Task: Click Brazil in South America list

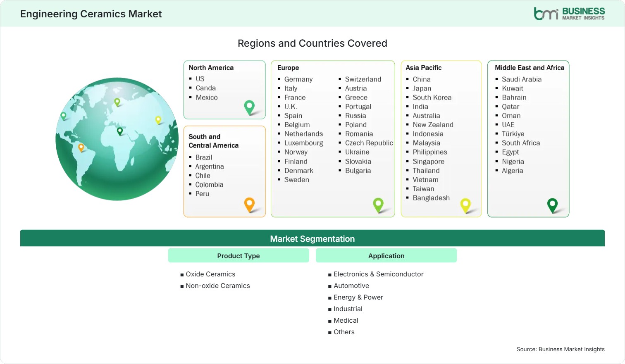Action: click(x=204, y=157)
